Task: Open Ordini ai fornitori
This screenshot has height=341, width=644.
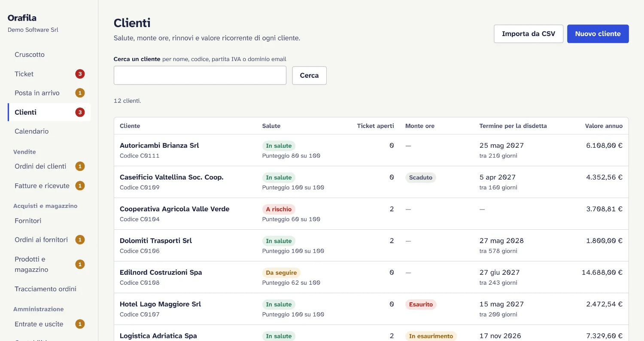Action: tap(49, 240)
